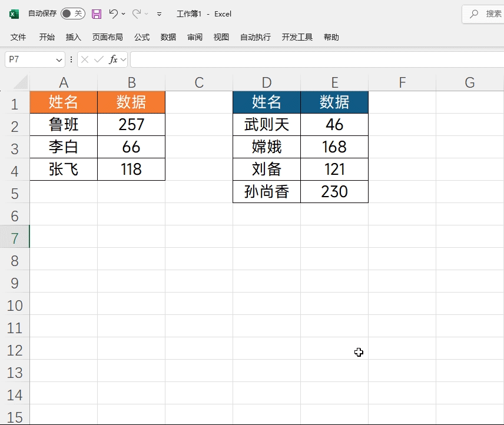The image size is (504, 425).
Task: Click the formula bar Cancel X icon
Action: (x=85, y=59)
